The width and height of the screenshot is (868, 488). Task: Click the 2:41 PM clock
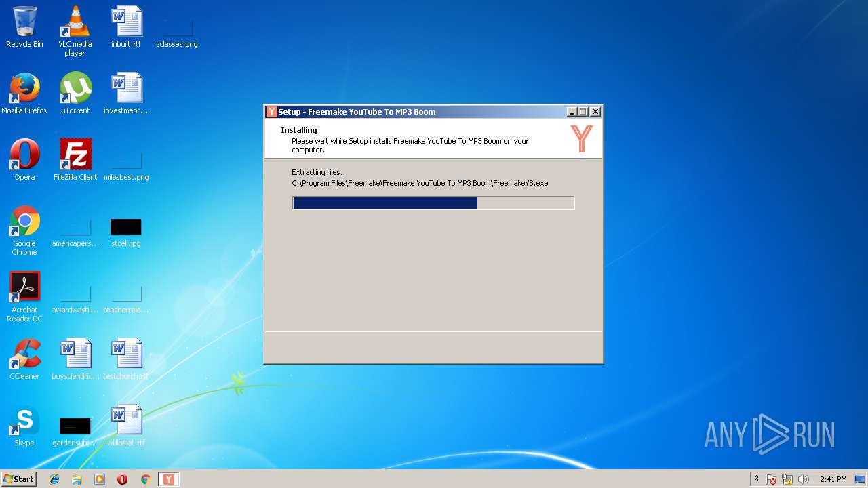tap(833, 479)
